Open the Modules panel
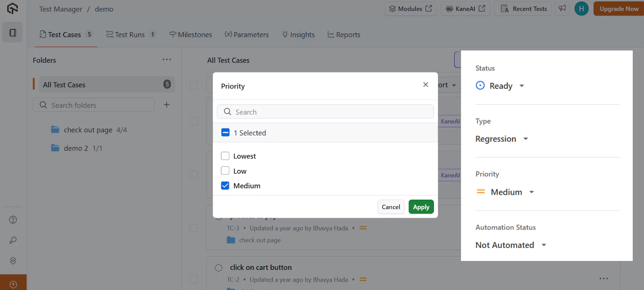 coord(410,8)
